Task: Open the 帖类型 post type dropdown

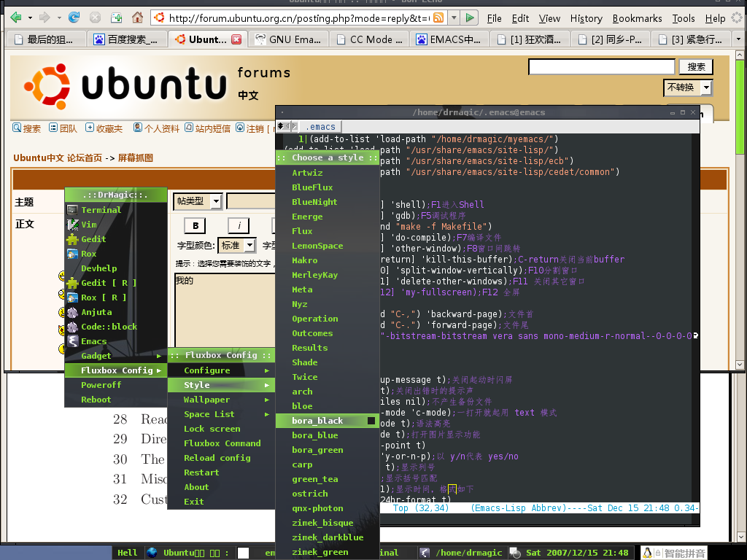Action: pos(216,201)
